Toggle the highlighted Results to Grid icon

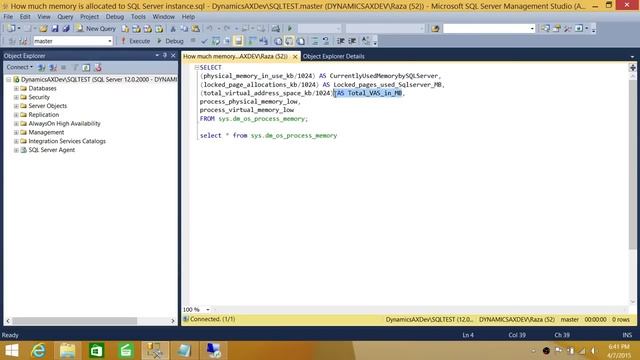[x=289, y=41]
